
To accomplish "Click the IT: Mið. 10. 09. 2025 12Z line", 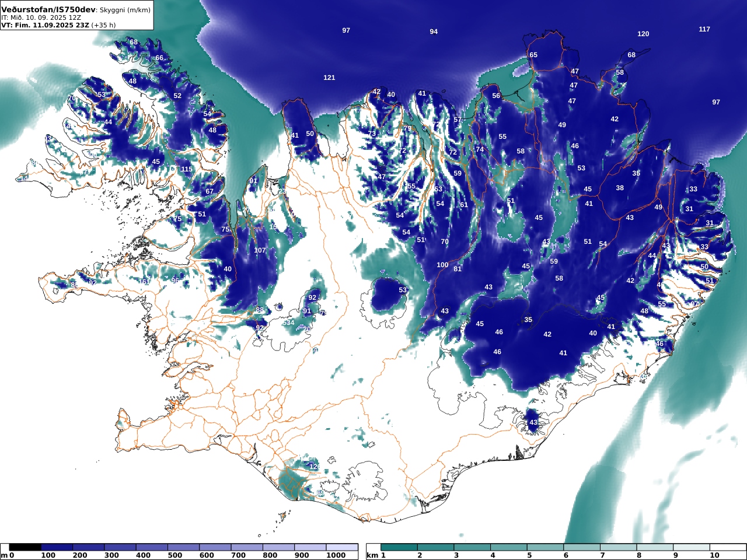I will click(41, 18).
